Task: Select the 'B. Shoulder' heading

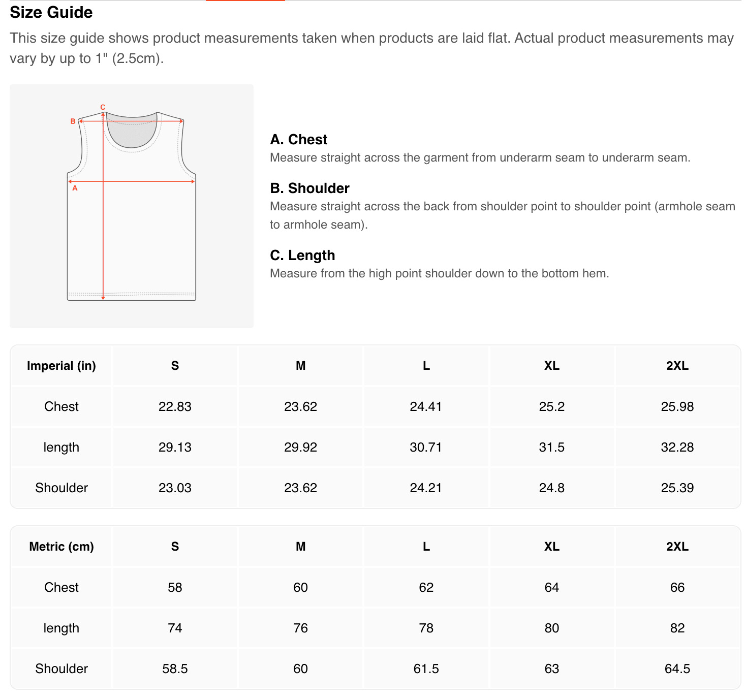Action: [310, 188]
